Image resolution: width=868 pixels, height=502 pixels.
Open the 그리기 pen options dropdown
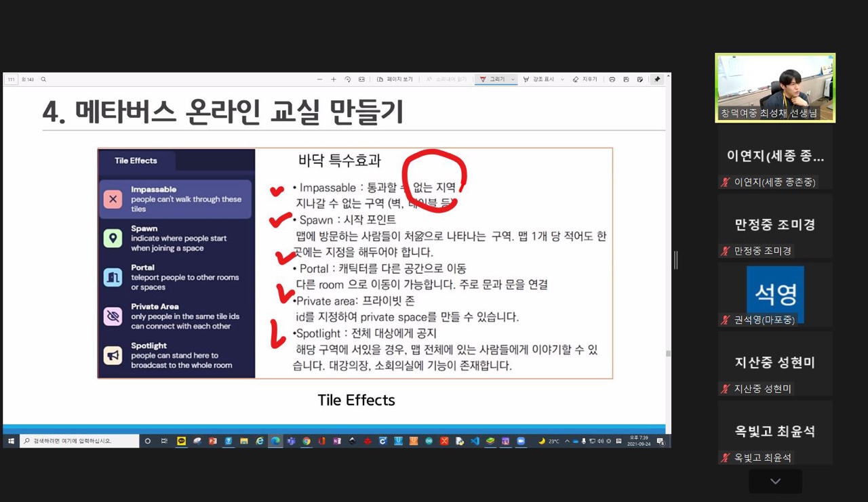pos(513,79)
